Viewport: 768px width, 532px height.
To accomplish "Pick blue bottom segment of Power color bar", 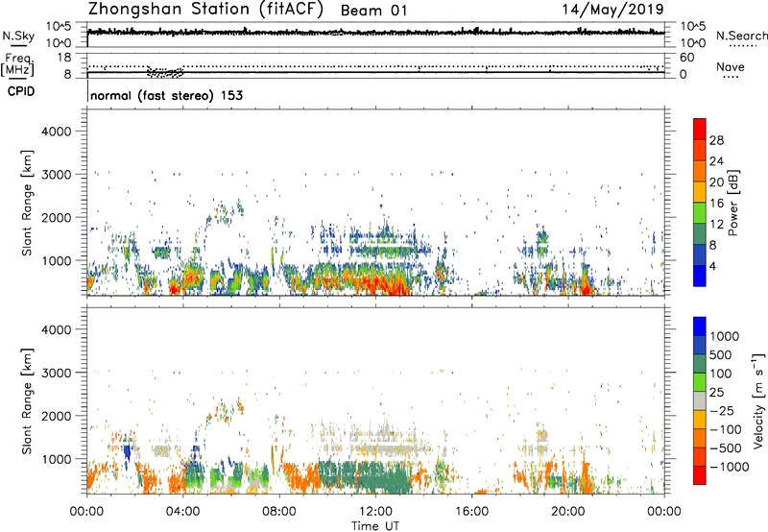I will tap(700, 276).
